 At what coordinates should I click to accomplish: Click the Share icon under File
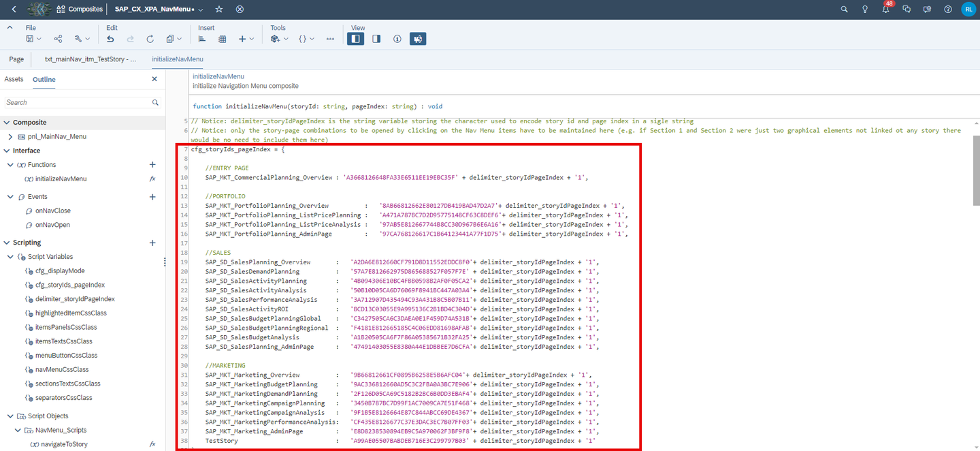pos(58,39)
